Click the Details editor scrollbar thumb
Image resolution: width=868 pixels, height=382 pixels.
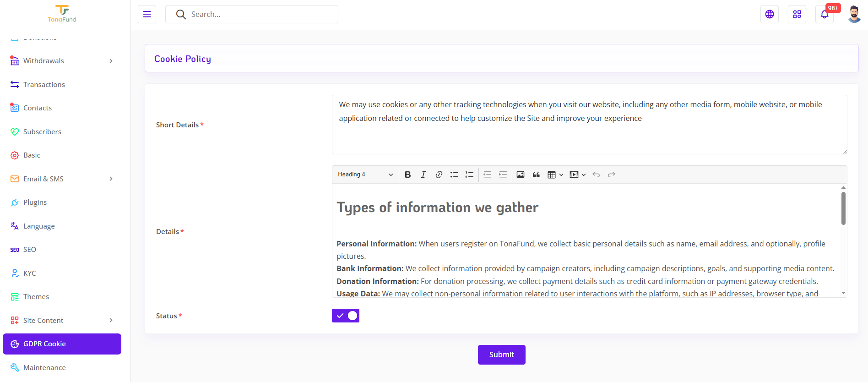tap(843, 208)
